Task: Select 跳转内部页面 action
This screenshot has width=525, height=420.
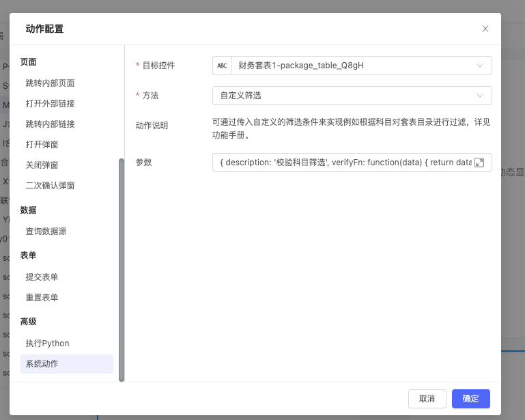Action: [x=51, y=83]
